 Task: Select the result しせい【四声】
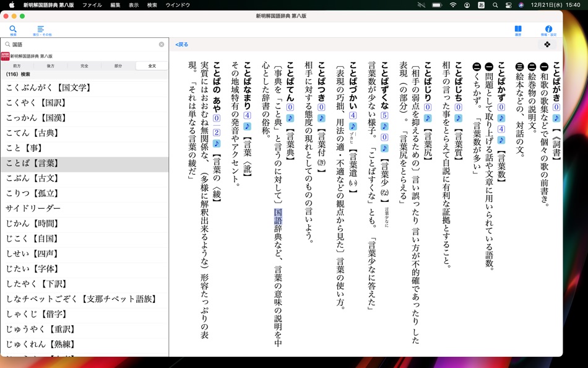[84, 253]
